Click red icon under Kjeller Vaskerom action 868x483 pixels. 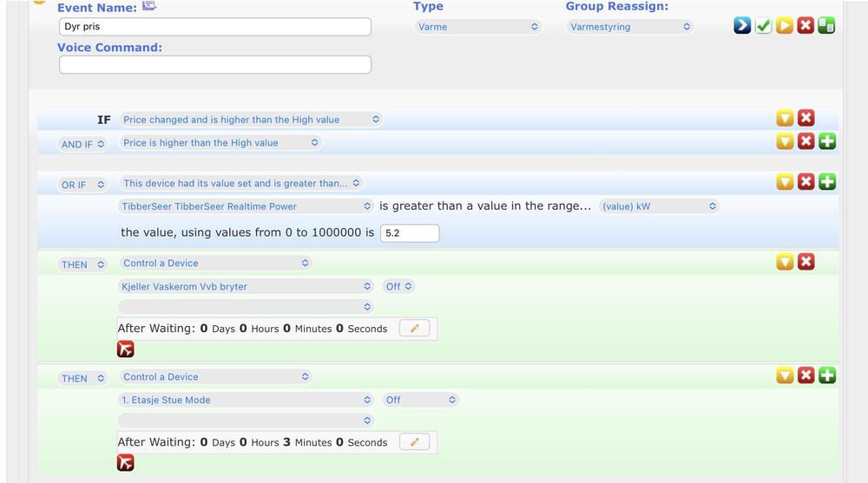pos(126,349)
